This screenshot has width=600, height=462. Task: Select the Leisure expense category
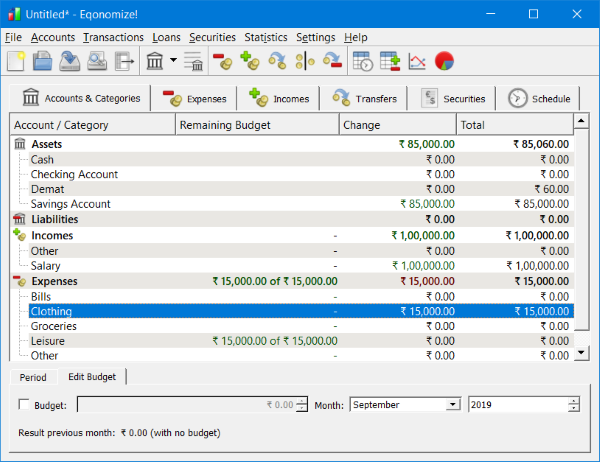(x=48, y=341)
